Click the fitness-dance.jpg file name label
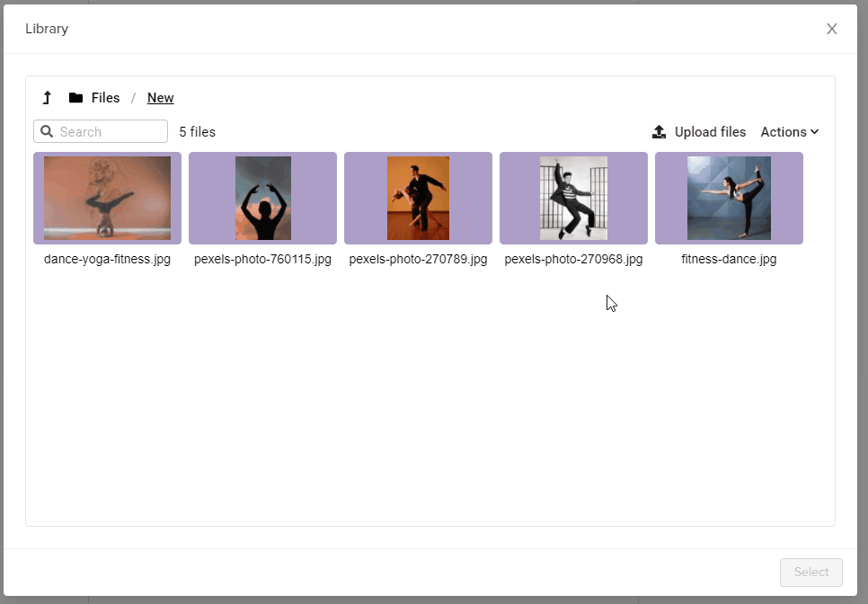868x604 pixels. point(729,259)
